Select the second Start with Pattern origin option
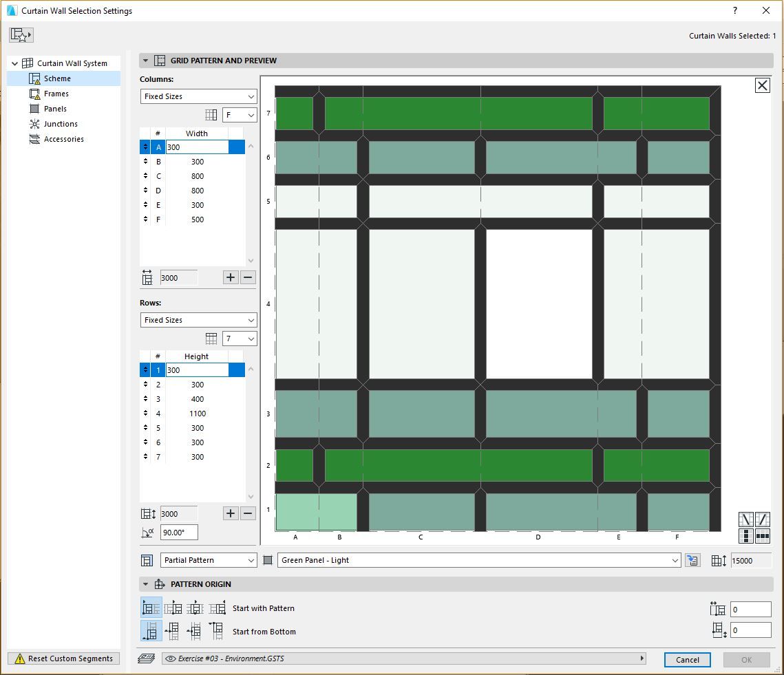Image resolution: width=784 pixels, height=675 pixels. pos(173,608)
